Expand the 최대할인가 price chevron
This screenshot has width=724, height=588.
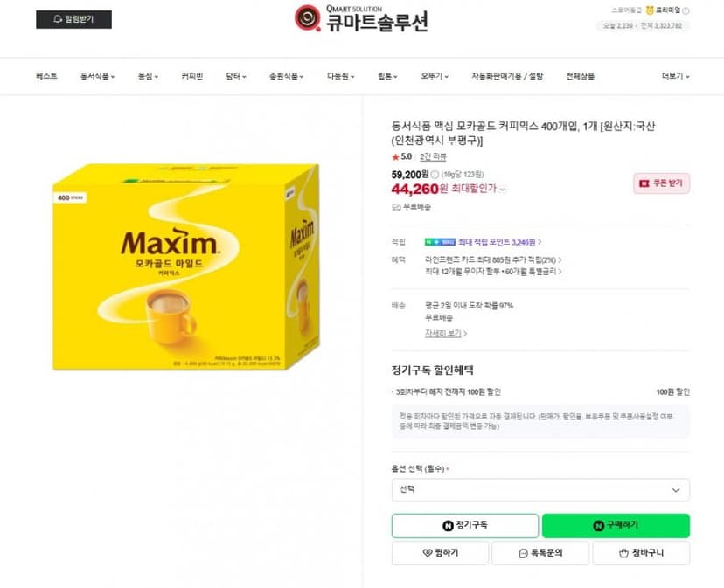tap(503, 190)
